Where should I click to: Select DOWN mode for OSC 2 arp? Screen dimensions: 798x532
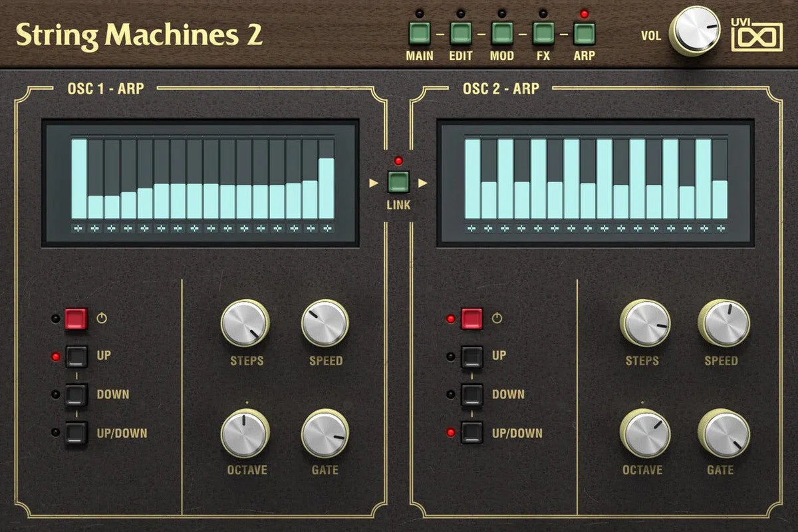tap(473, 394)
